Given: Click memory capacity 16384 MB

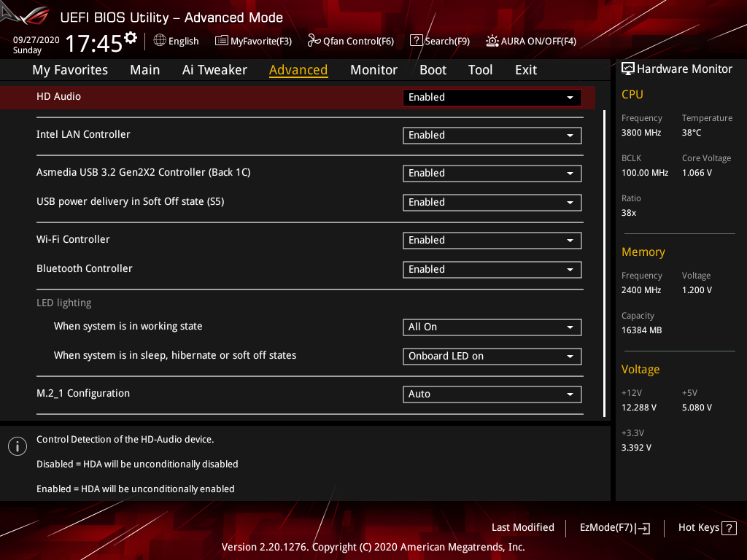Looking at the screenshot, I should point(642,330).
